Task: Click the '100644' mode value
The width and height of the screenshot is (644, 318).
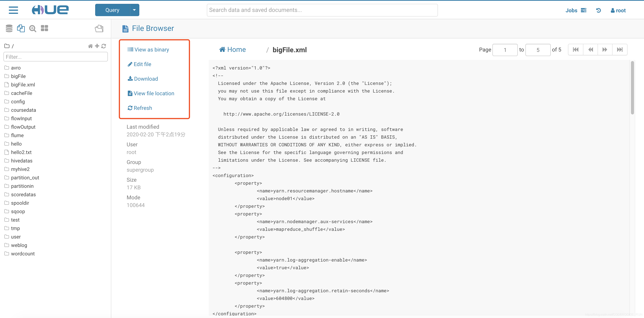Action: (x=135, y=205)
